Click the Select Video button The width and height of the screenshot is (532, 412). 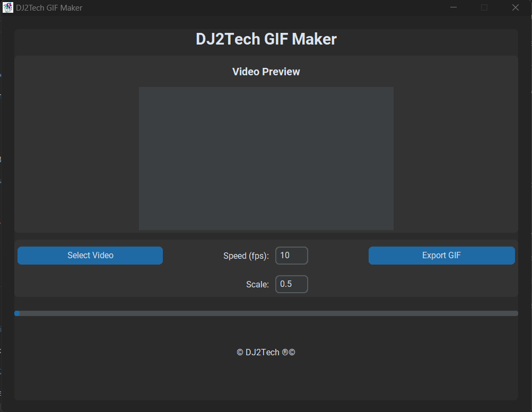click(x=90, y=256)
